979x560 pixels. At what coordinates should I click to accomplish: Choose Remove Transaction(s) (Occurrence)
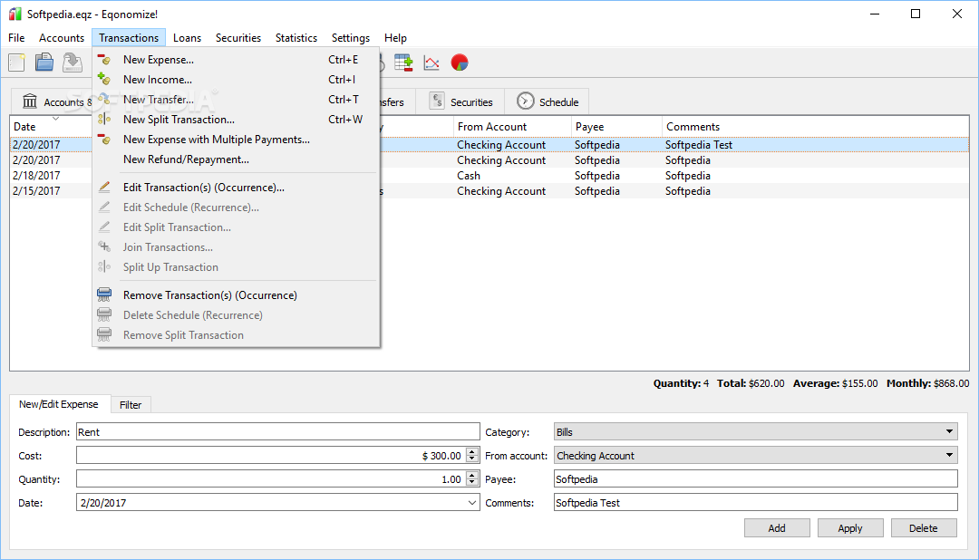(x=236, y=295)
